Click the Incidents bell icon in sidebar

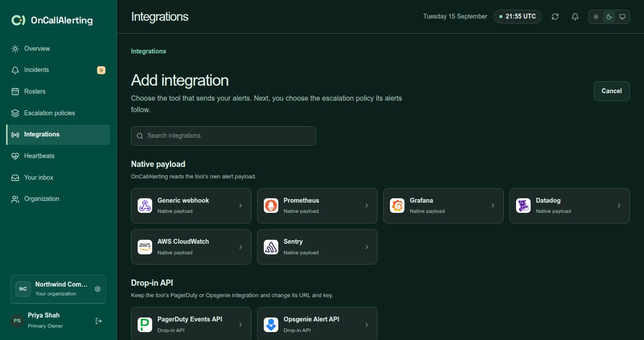[x=15, y=70]
